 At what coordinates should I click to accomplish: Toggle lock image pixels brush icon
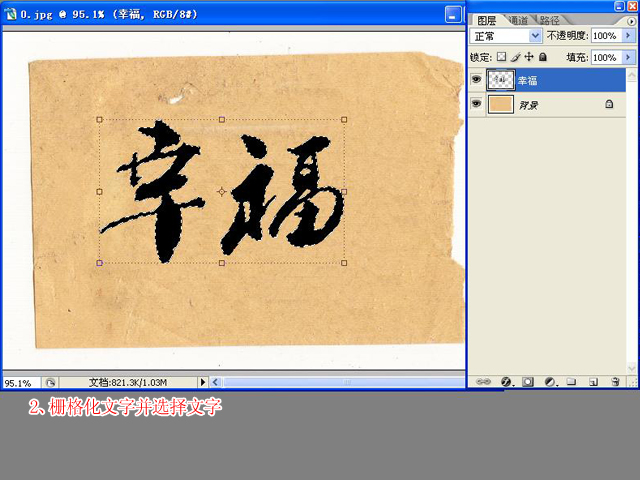pos(516,58)
